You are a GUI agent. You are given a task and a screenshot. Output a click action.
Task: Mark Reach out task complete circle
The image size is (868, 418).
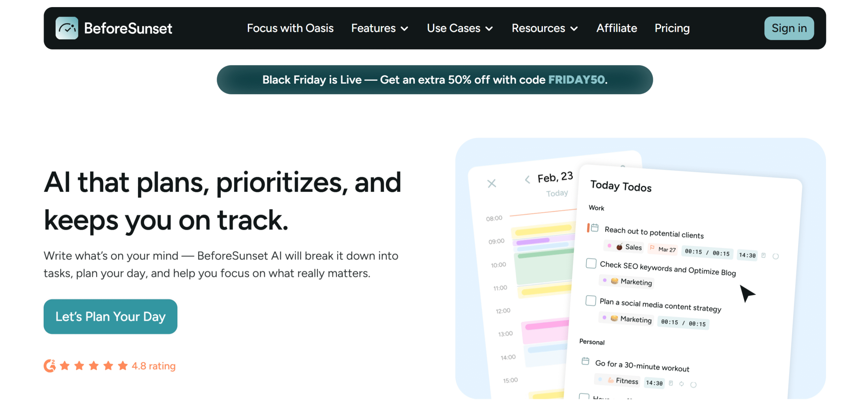click(775, 256)
